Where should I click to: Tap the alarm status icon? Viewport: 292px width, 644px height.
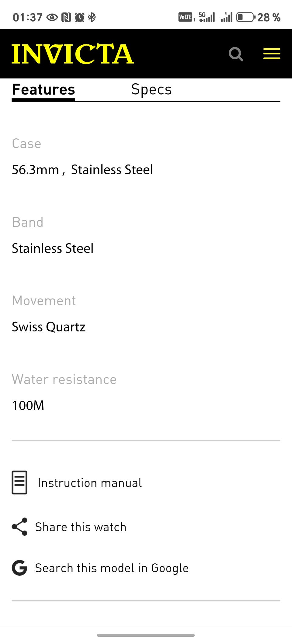79,17
